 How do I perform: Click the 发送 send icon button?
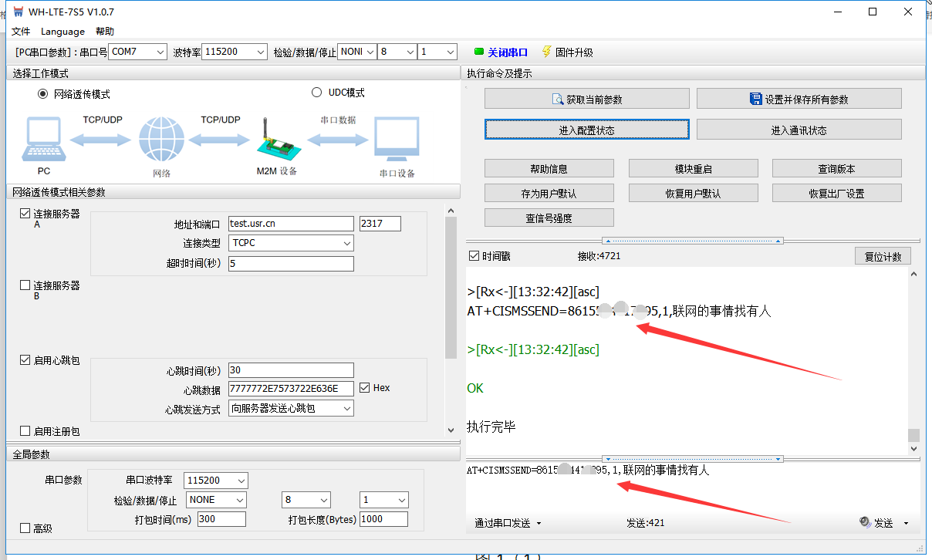point(865,523)
